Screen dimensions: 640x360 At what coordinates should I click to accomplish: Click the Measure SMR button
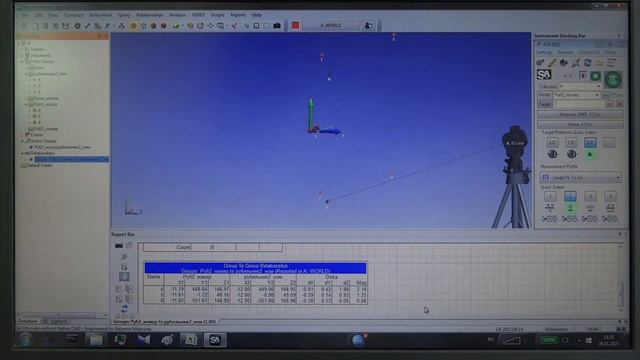(580, 115)
